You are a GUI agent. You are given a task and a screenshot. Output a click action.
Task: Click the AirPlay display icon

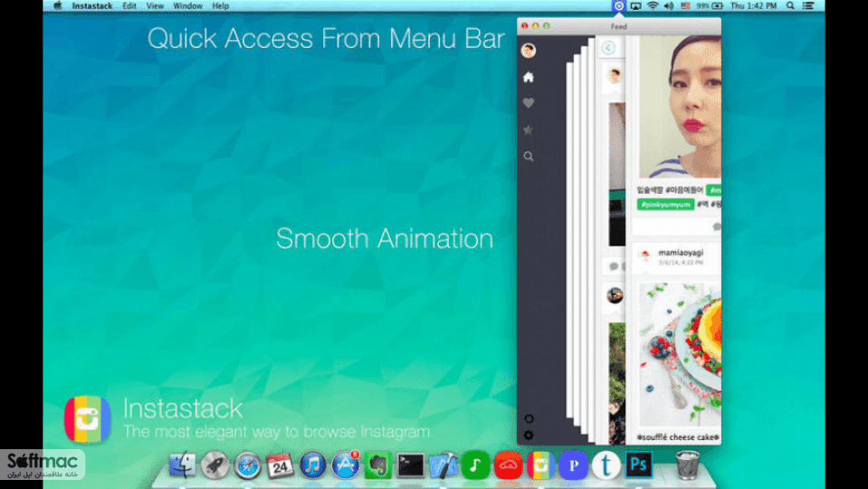point(636,5)
